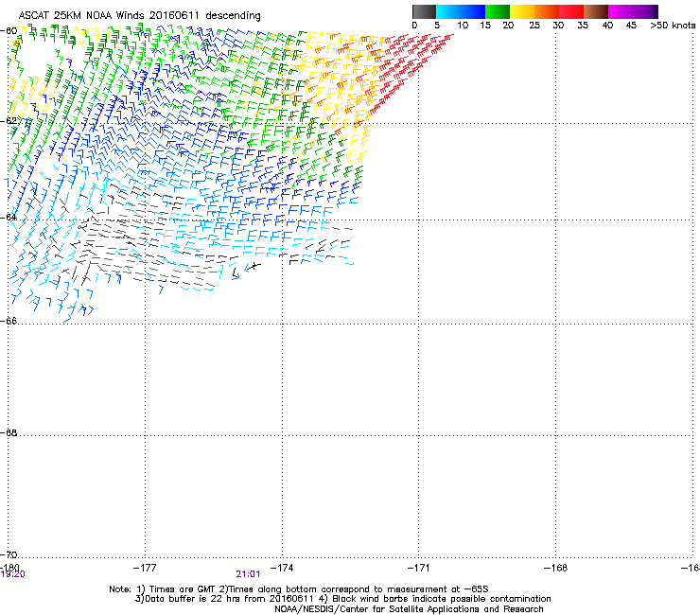
Task: Click the '-168' longitude axis label
Action: (556, 568)
